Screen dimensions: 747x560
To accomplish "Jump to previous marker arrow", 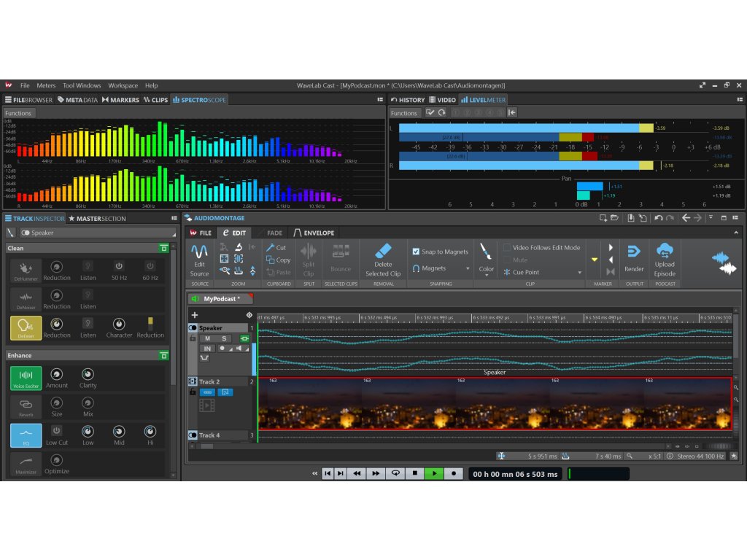I will [611, 260].
